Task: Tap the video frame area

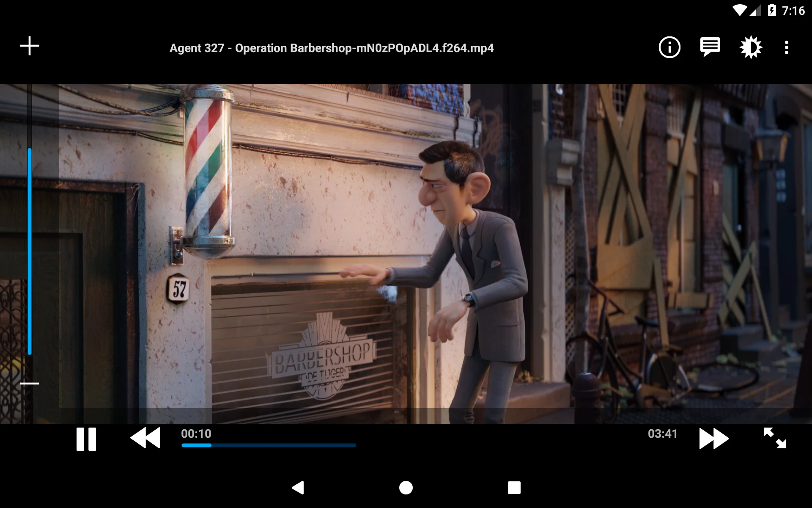Action: click(406, 254)
